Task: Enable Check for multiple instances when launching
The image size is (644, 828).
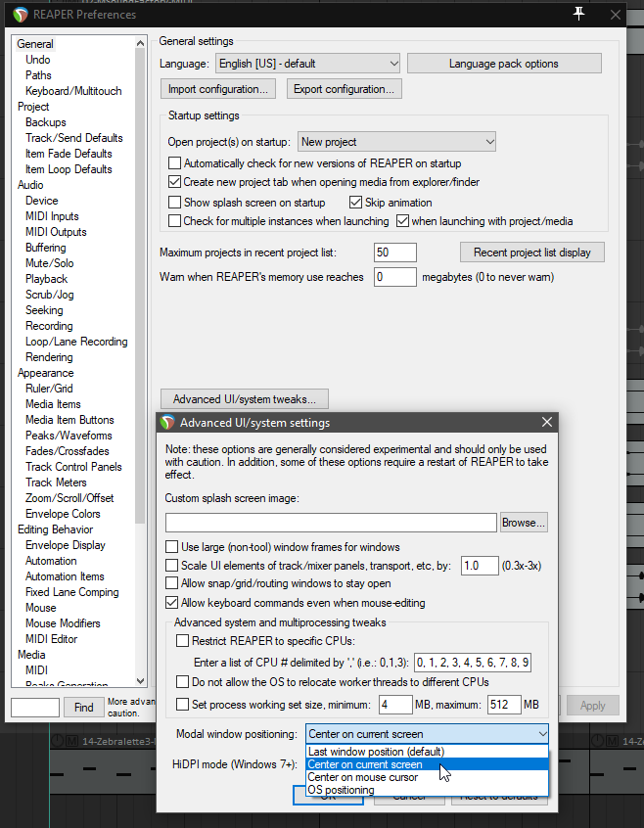Action: pyautogui.click(x=175, y=221)
